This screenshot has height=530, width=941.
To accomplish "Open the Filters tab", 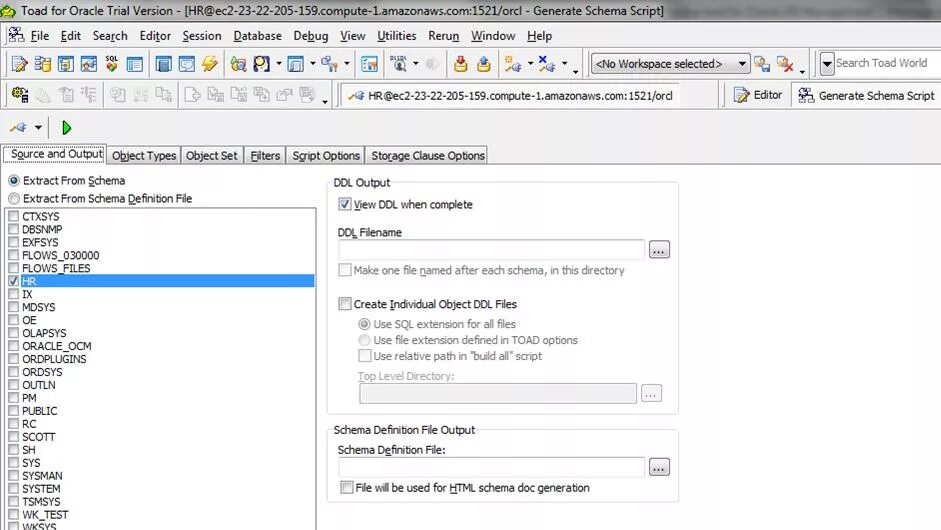I will 265,155.
